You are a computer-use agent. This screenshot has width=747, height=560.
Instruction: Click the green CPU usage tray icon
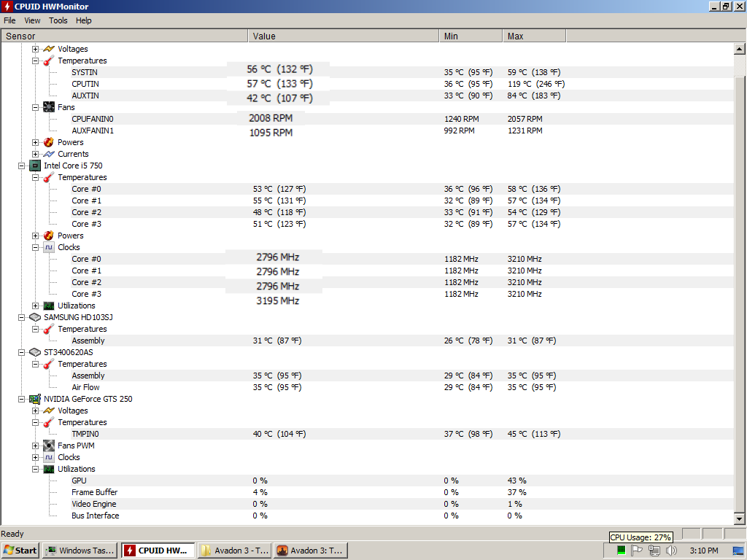coord(621,551)
